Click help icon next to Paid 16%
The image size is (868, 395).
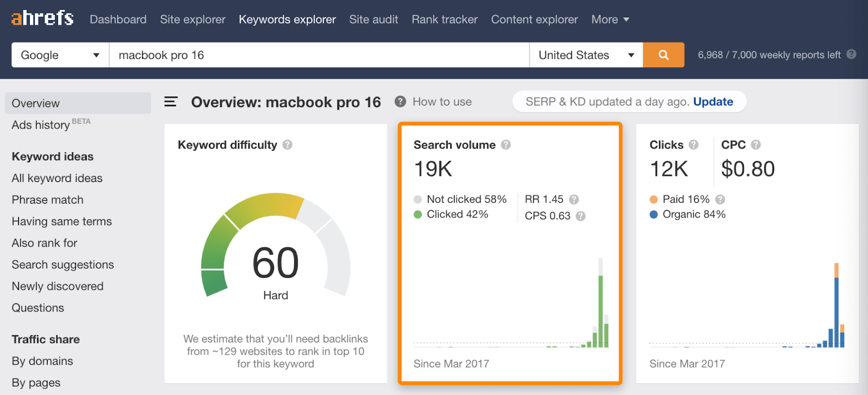click(x=720, y=199)
